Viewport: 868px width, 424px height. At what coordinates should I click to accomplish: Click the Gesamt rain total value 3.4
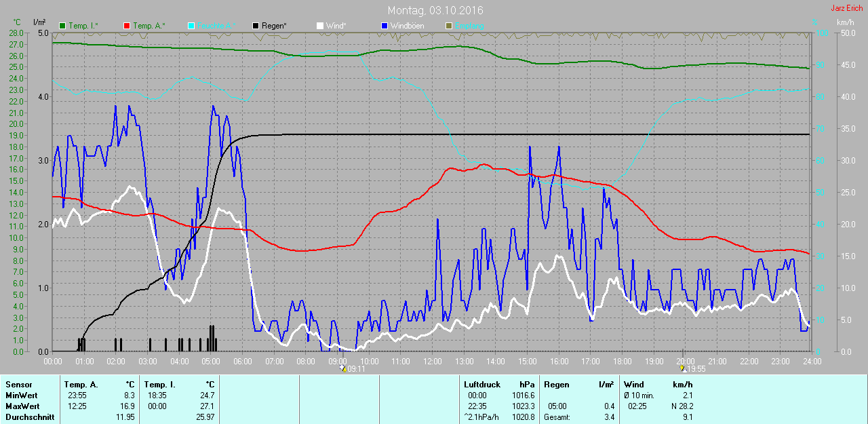click(609, 417)
